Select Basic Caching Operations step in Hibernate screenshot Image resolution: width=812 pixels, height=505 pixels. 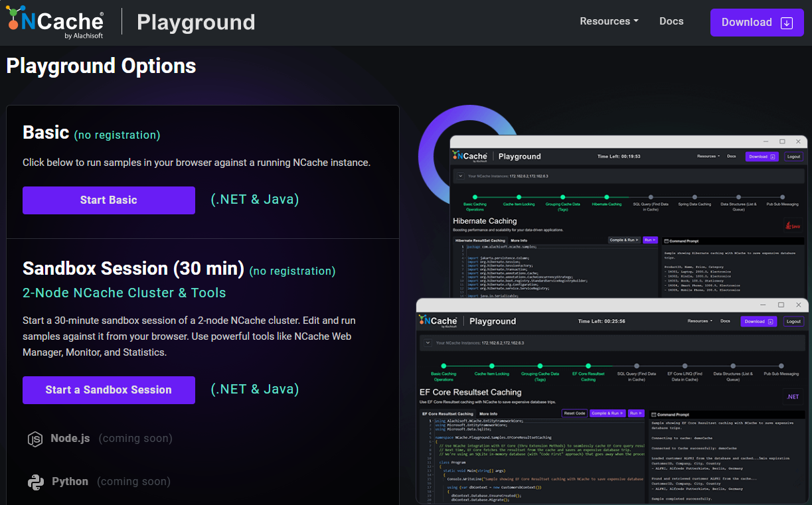[x=475, y=203]
